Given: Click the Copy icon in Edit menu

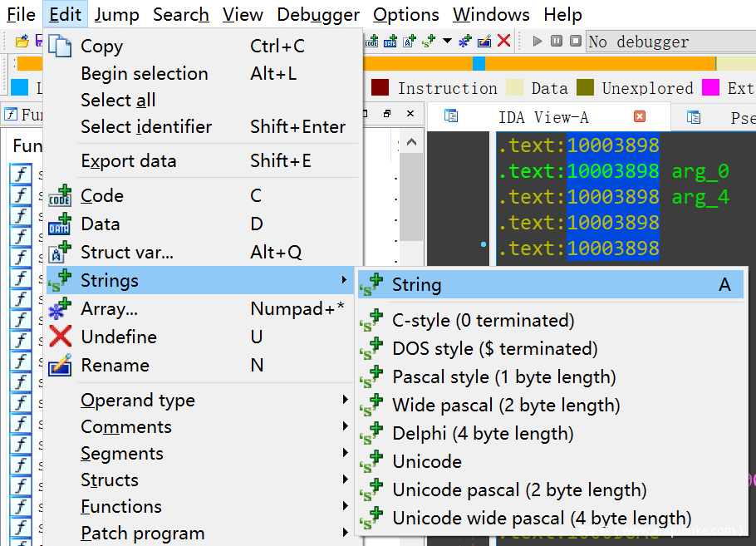Looking at the screenshot, I should (60, 47).
